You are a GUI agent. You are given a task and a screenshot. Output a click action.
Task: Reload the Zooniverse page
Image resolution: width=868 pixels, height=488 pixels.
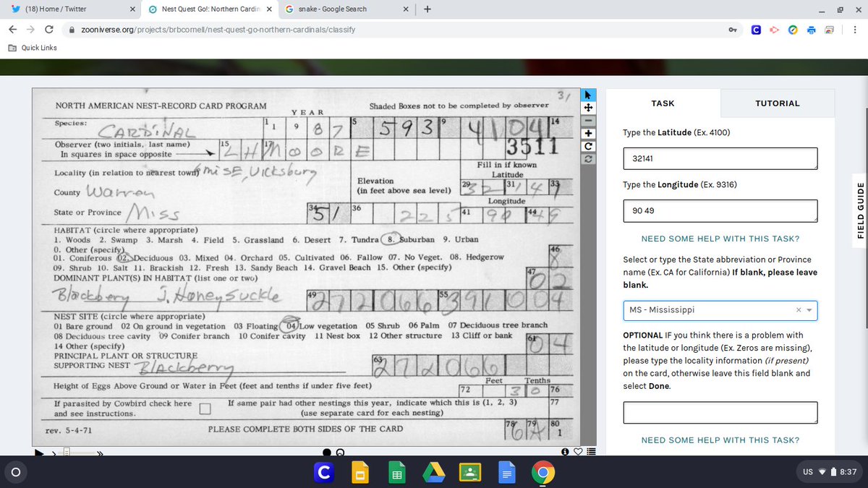click(48, 30)
